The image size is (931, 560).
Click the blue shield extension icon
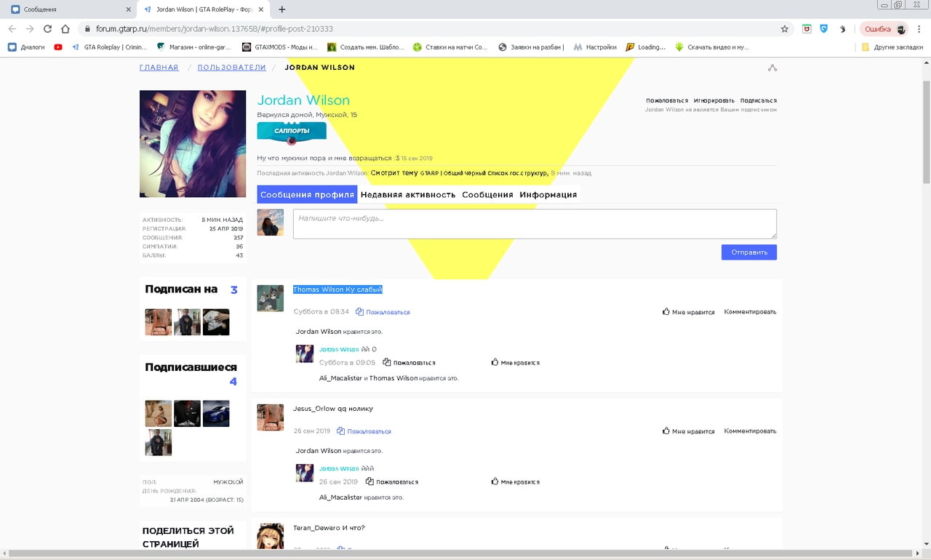[824, 29]
